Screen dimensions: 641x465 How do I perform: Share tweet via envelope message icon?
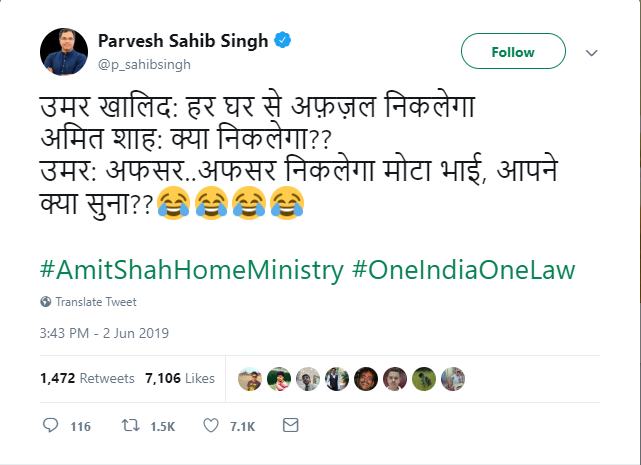(x=290, y=426)
